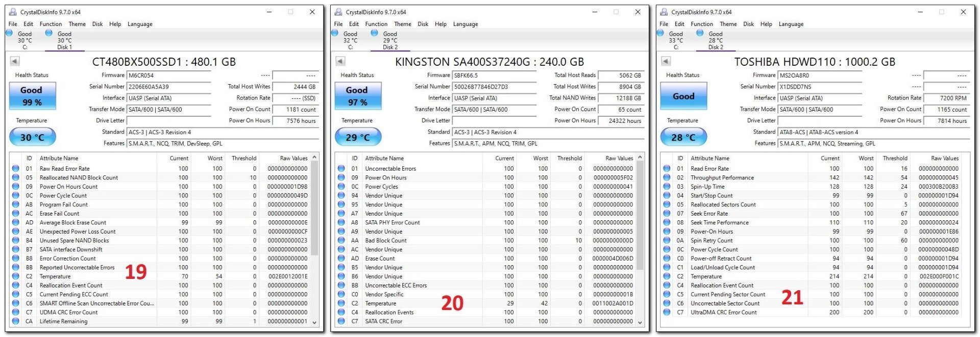Click the CrystalDiskInfo title icon in the Toshiba window

point(664,12)
